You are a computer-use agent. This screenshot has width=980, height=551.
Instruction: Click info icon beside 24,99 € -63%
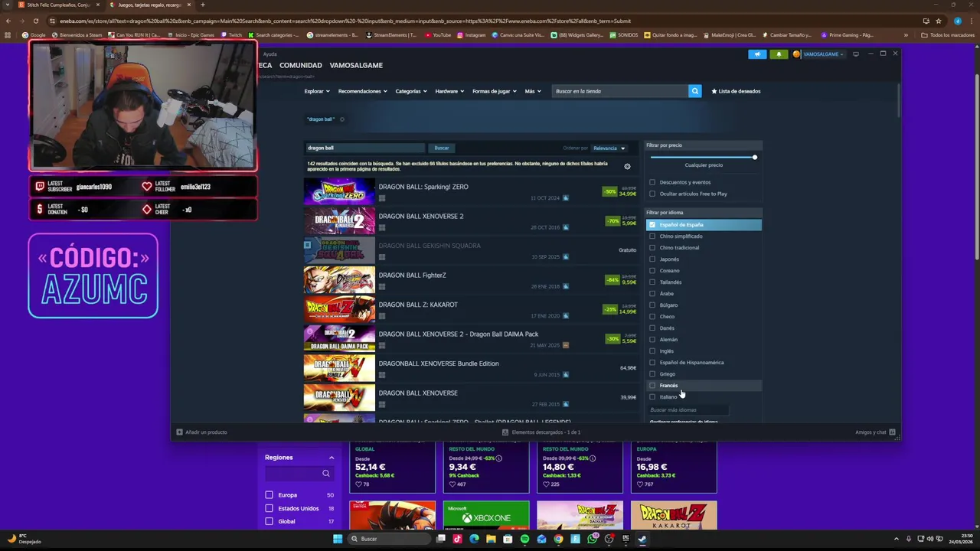[x=498, y=458]
